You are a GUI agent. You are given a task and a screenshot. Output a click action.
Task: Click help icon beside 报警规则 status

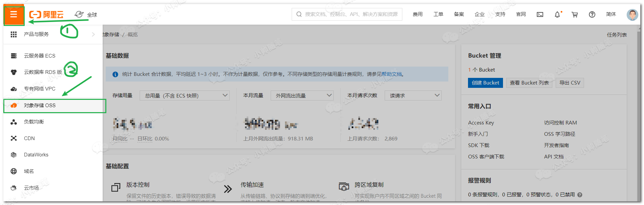580,195
